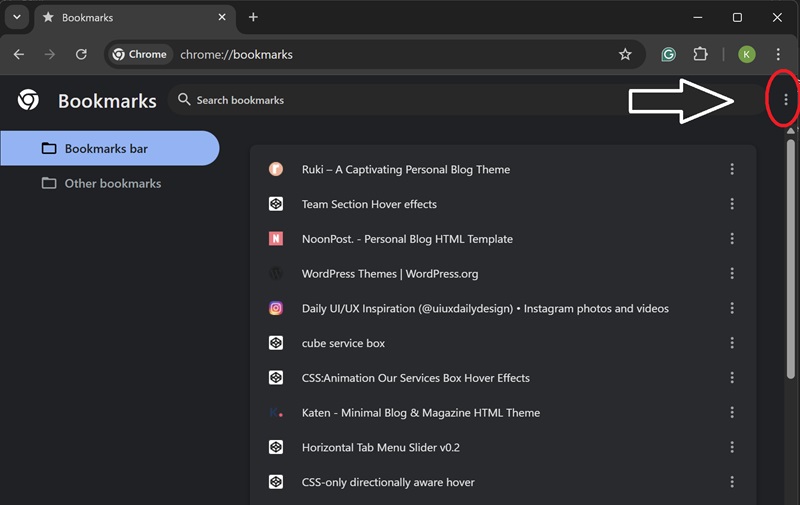Open the cube service box bookmark
Image resolution: width=800 pixels, height=505 pixels.
[x=503, y=343]
